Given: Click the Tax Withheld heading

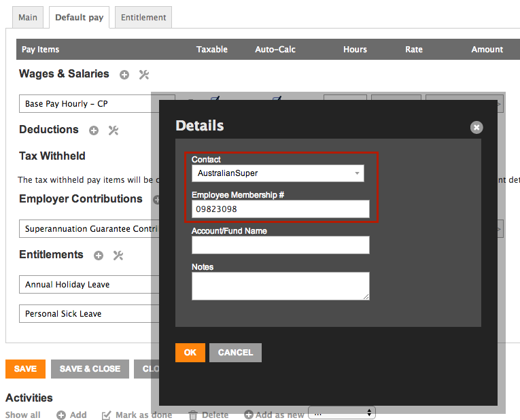Looking at the screenshot, I should coord(52,156).
